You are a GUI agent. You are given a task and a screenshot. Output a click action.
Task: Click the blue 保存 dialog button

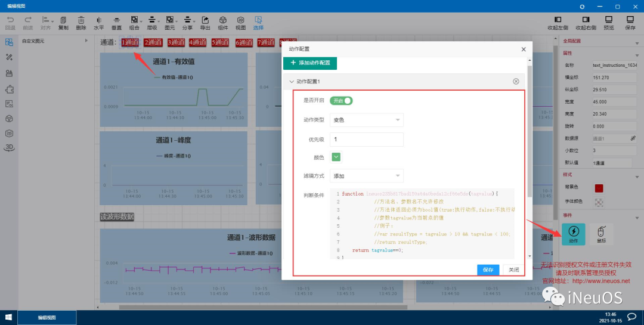[488, 270]
